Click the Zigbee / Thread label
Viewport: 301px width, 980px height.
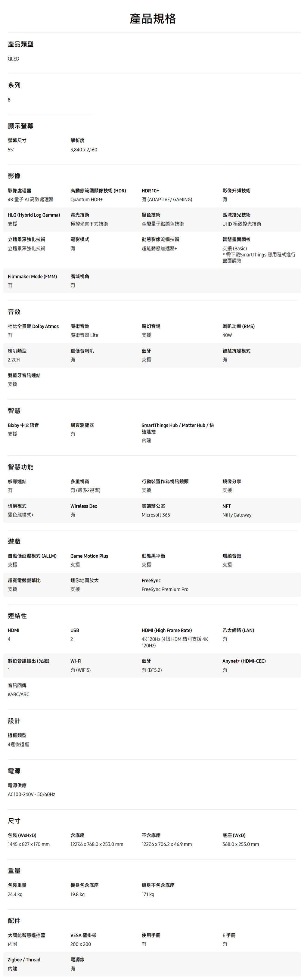click(x=24, y=960)
